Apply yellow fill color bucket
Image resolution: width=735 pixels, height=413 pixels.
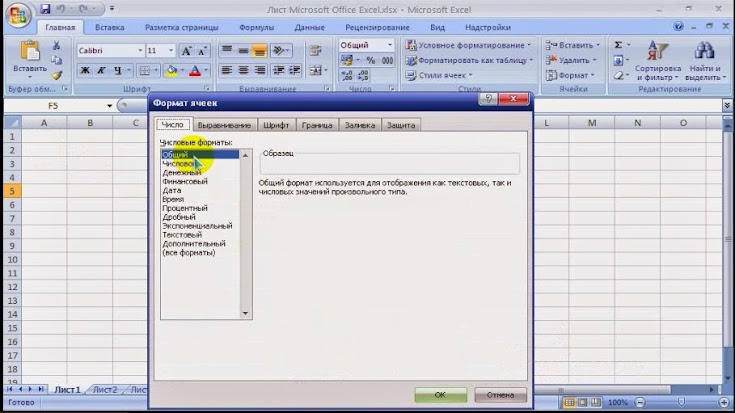(172, 70)
